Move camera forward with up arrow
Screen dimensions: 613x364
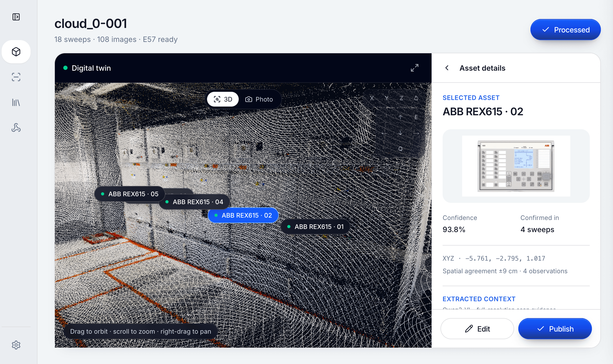coord(400,117)
